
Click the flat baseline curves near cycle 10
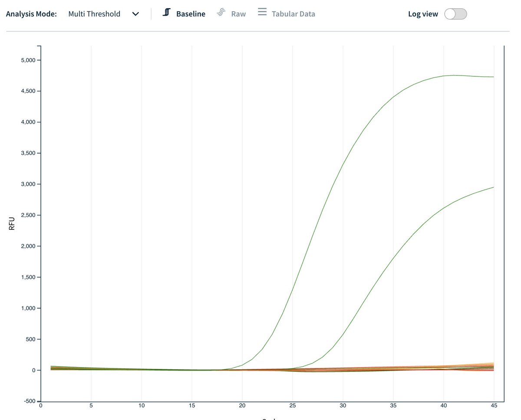tap(142, 369)
